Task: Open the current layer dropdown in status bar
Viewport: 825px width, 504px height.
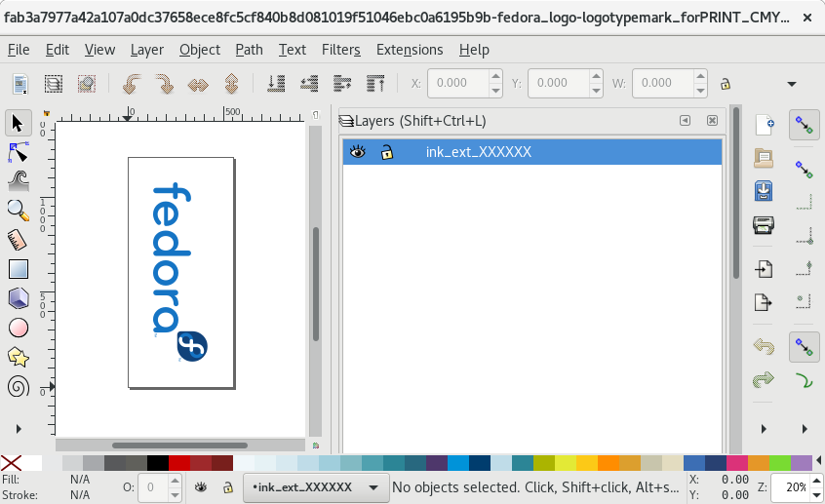Action: [x=316, y=487]
